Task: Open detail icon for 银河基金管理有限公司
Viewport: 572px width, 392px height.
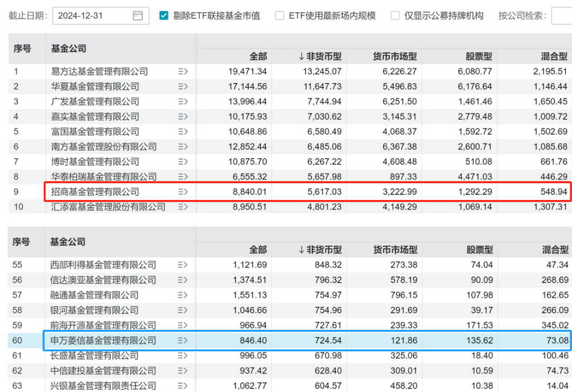Action: [183, 310]
